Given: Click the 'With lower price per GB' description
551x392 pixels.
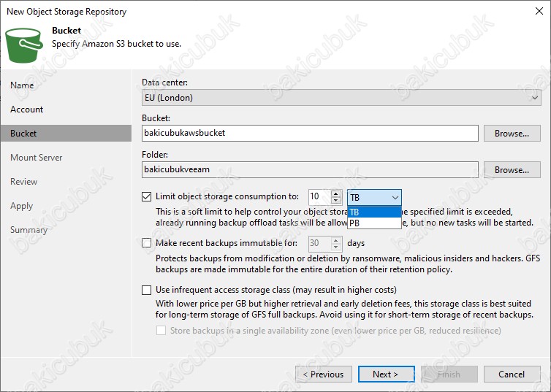Looking at the screenshot, I should tap(344, 310).
